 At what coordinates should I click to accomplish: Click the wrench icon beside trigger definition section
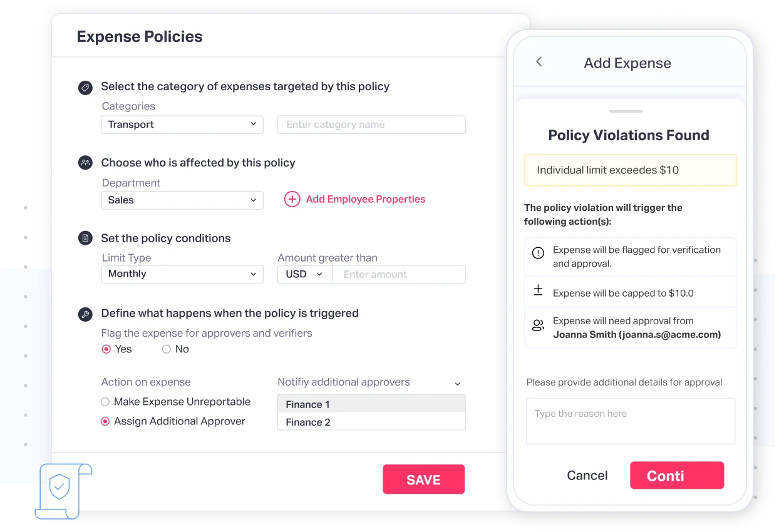[x=85, y=314]
